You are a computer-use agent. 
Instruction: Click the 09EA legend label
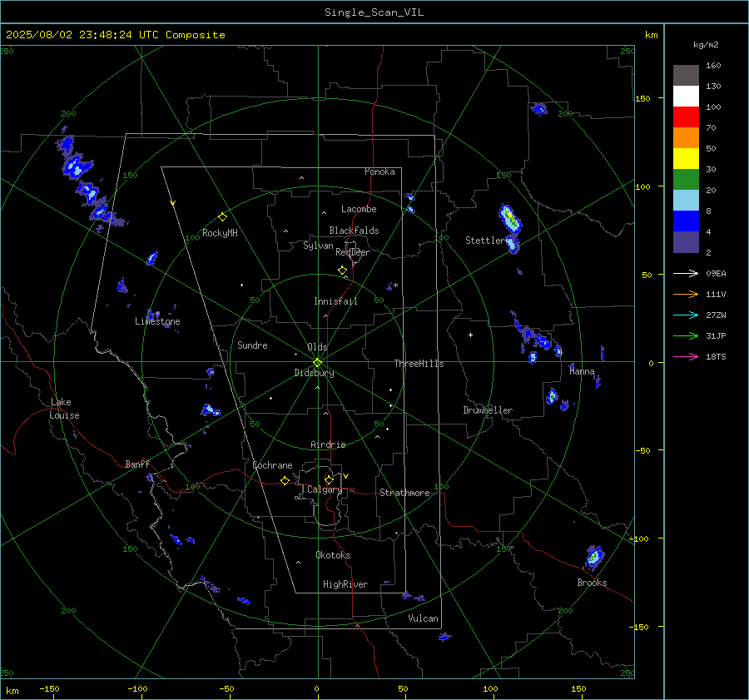click(x=716, y=273)
